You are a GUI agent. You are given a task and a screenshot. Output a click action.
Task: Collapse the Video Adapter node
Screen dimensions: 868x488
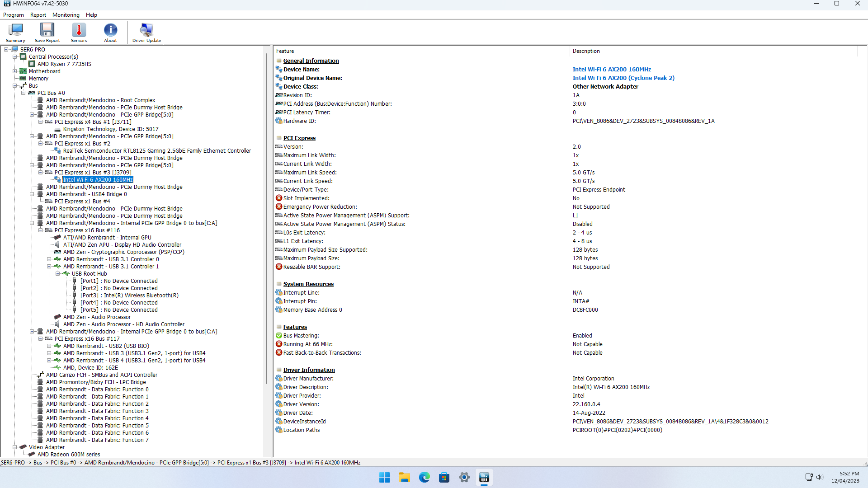(x=15, y=447)
